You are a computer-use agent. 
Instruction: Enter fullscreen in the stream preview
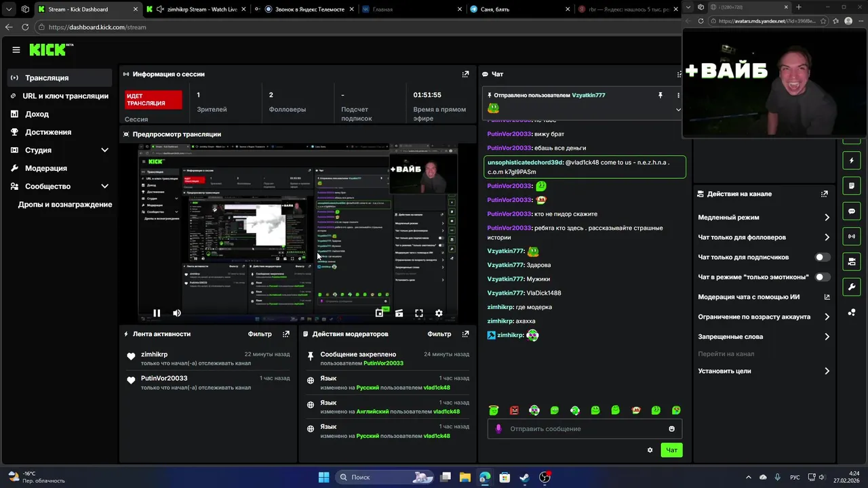click(419, 313)
